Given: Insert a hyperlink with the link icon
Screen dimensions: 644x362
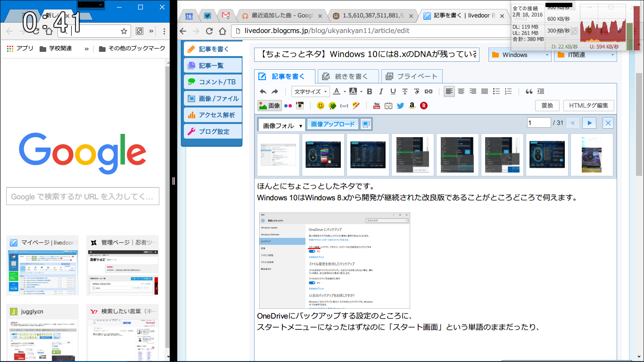Looking at the screenshot, I should click(429, 91).
